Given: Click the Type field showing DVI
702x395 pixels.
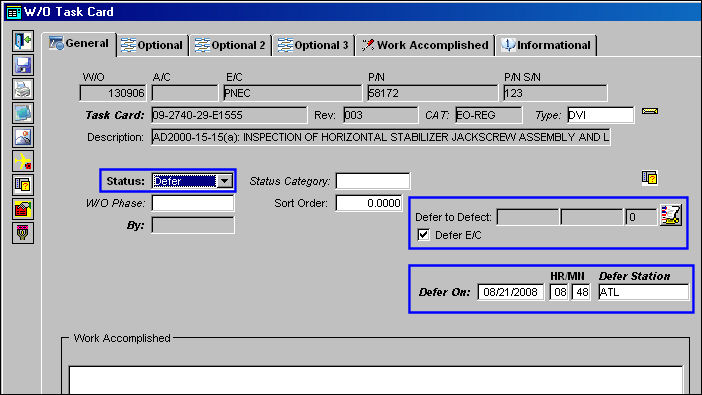Looking at the screenshot, I should pyautogui.click(x=600, y=115).
